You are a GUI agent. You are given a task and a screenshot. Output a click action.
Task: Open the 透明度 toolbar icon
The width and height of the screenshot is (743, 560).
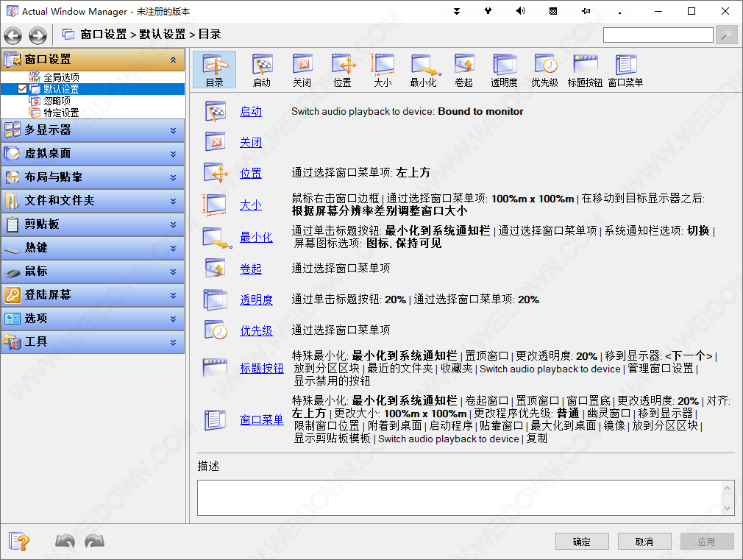coord(504,70)
